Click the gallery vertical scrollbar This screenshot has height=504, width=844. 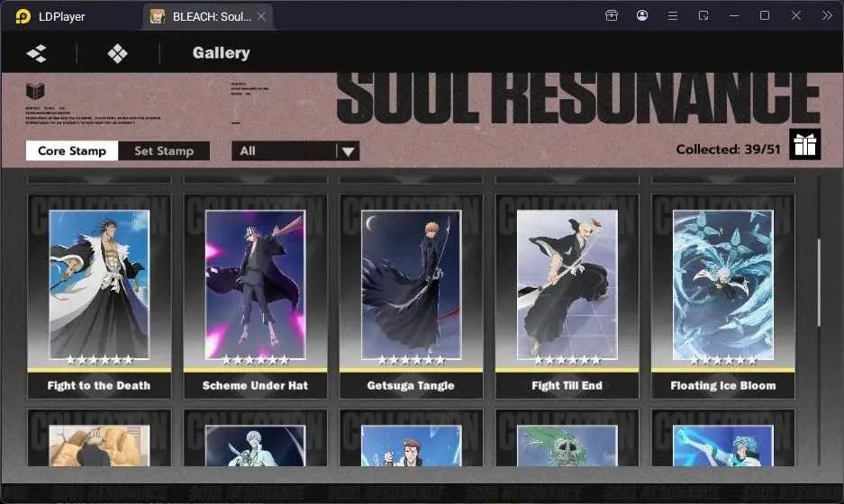pyautogui.click(x=819, y=283)
